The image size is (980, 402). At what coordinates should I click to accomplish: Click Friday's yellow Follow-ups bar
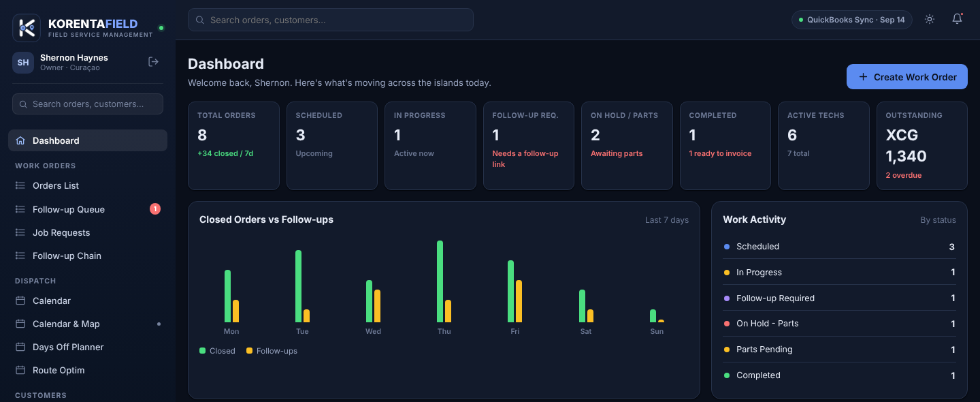[x=519, y=301]
